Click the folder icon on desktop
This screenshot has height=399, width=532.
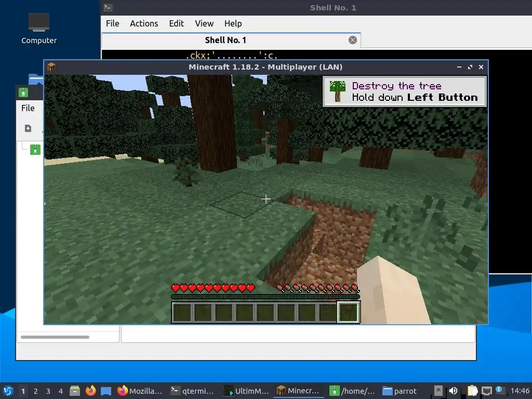(36, 79)
